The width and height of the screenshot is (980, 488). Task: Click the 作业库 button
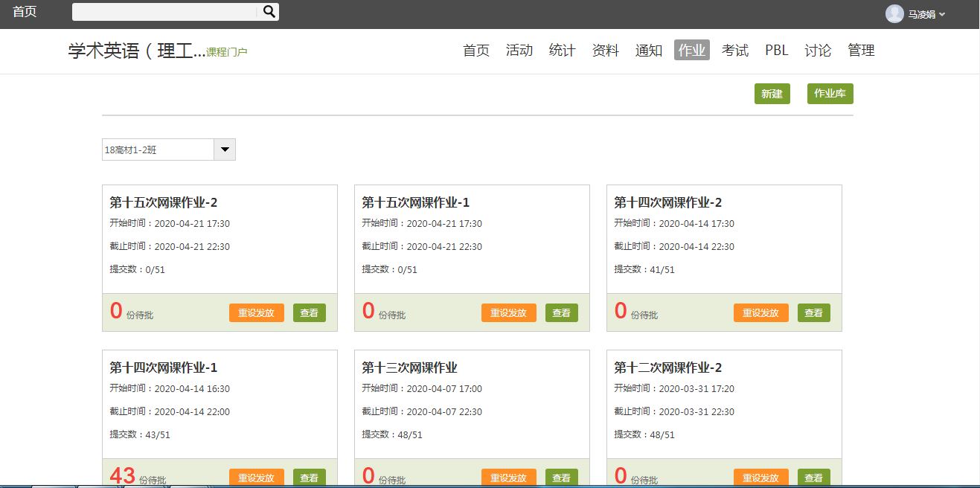830,94
